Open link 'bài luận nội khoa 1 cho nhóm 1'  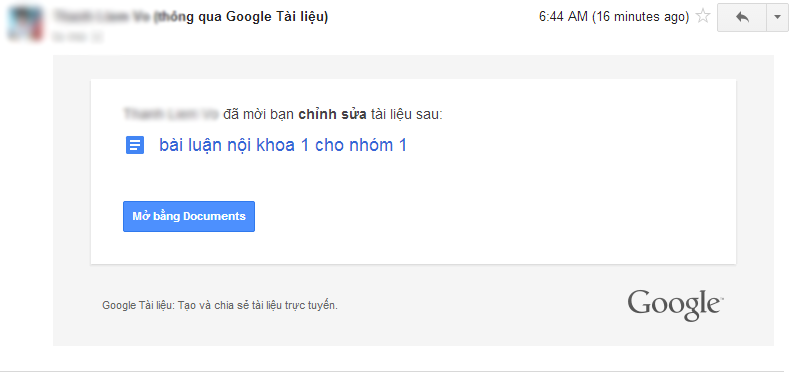coord(283,145)
